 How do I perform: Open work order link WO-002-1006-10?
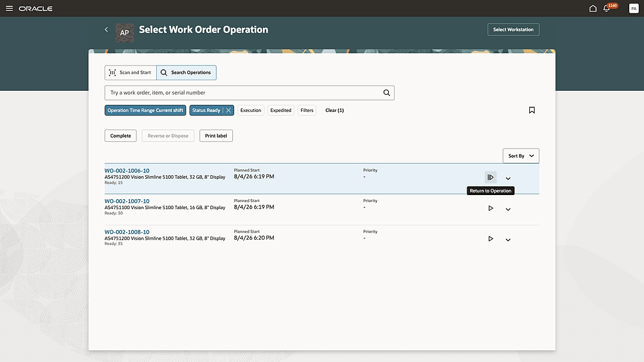tap(127, 170)
